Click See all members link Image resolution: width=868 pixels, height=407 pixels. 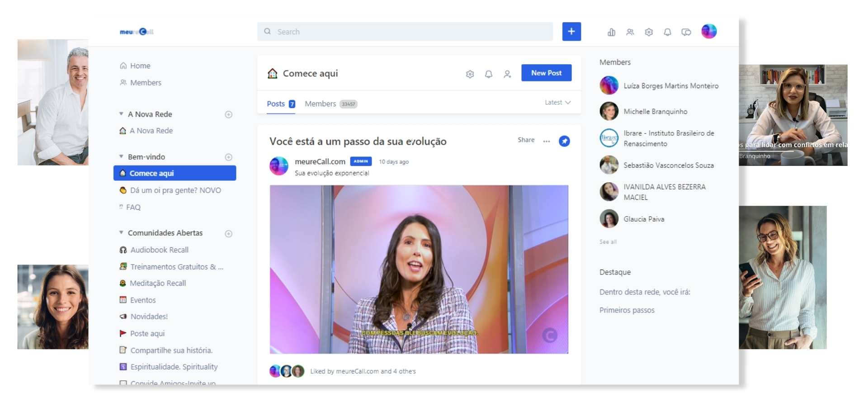coord(608,242)
